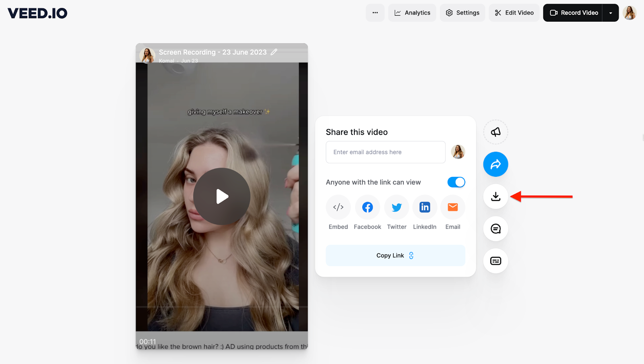Click the 00:11 video timestamp

(x=148, y=341)
